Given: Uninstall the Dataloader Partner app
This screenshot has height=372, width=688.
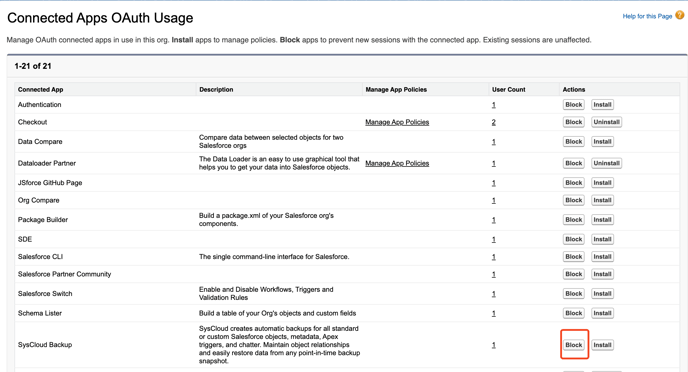Looking at the screenshot, I should [606, 163].
